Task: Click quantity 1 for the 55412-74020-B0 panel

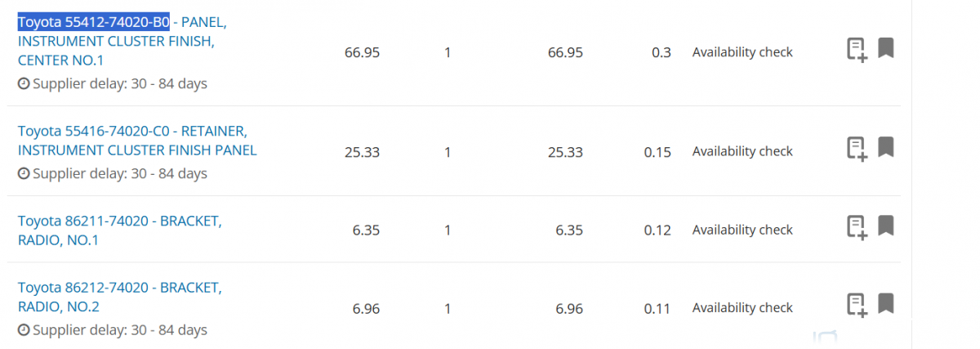Action: tap(448, 52)
